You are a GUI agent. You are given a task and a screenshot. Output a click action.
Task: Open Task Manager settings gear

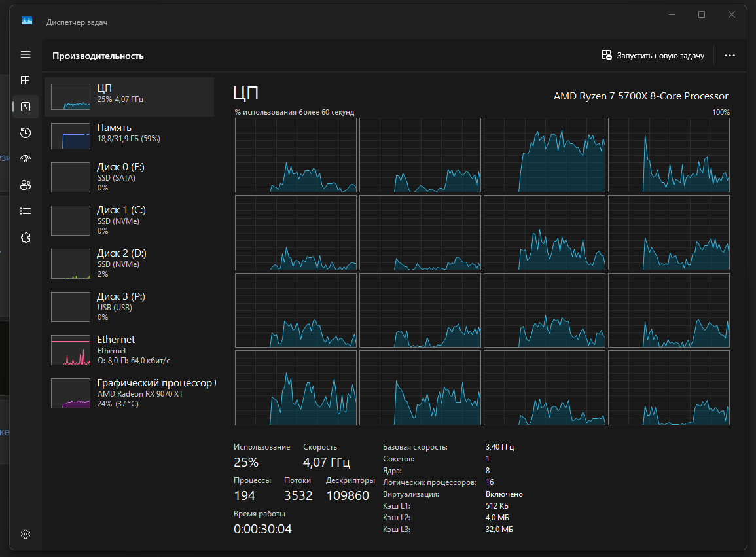[x=26, y=534]
